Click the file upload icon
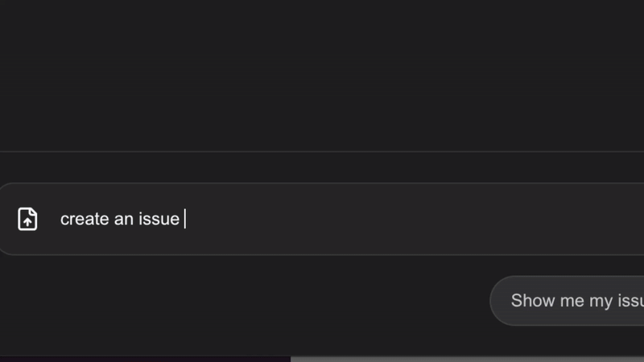644x362 pixels. (x=27, y=219)
